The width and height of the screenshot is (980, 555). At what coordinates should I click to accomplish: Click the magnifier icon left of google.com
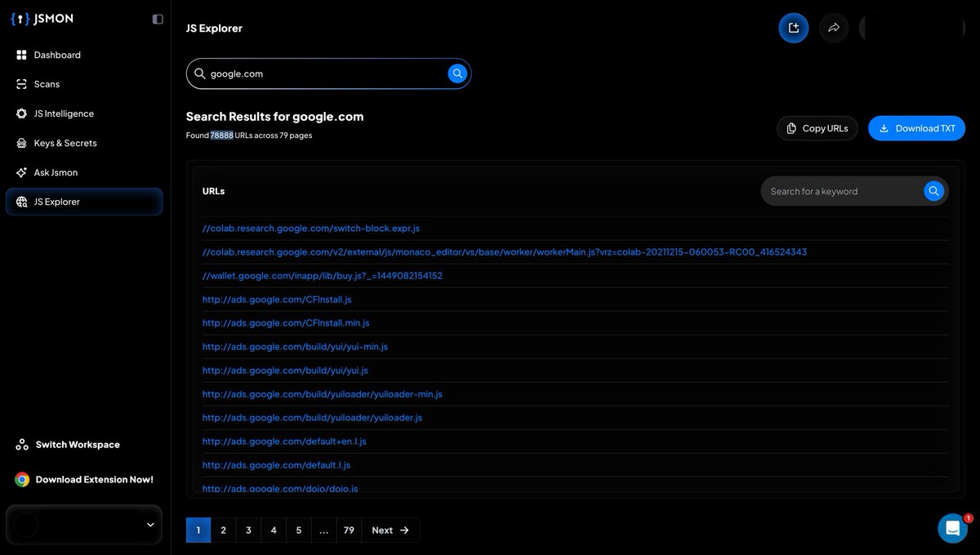[200, 73]
